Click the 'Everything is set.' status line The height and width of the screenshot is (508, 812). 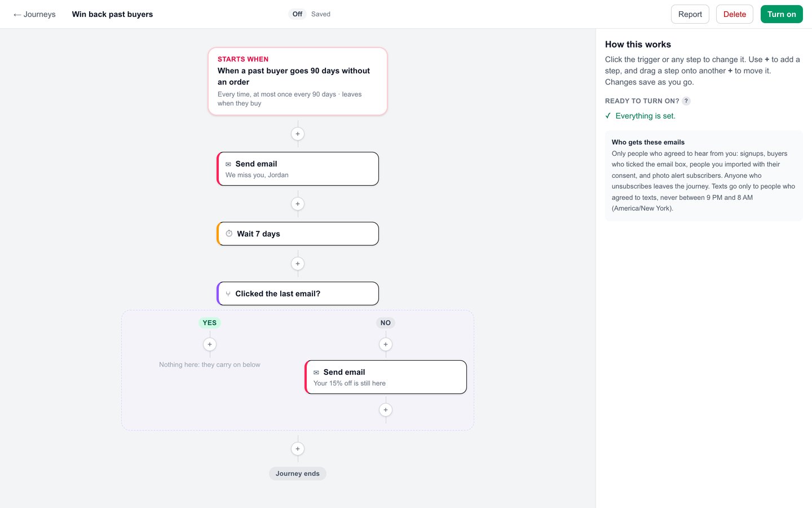[640, 116]
